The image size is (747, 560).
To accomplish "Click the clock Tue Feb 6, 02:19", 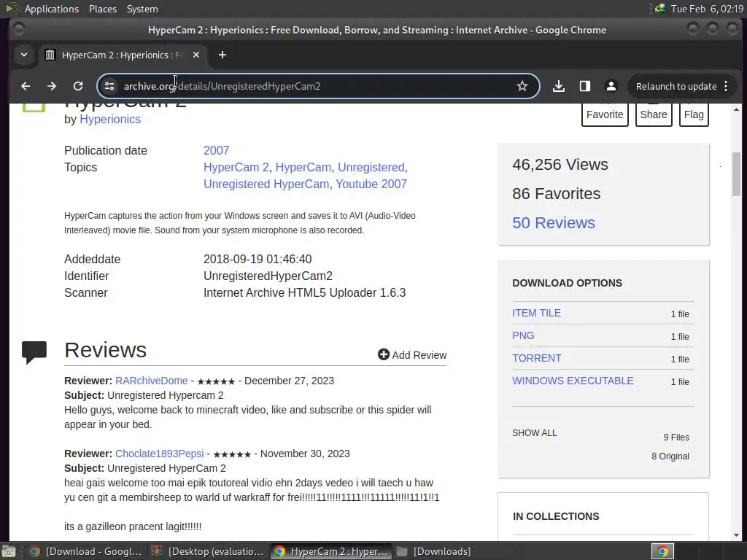I will coord(707,9).
